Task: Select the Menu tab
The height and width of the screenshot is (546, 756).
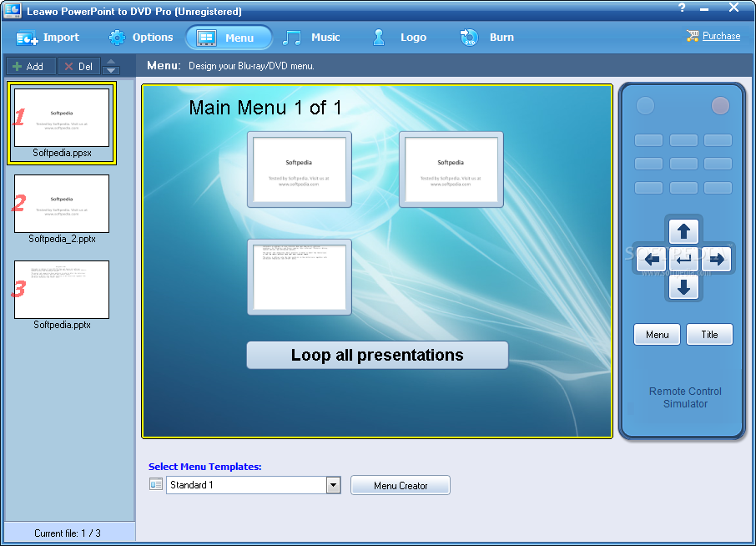Action: (x=229, y=37)
